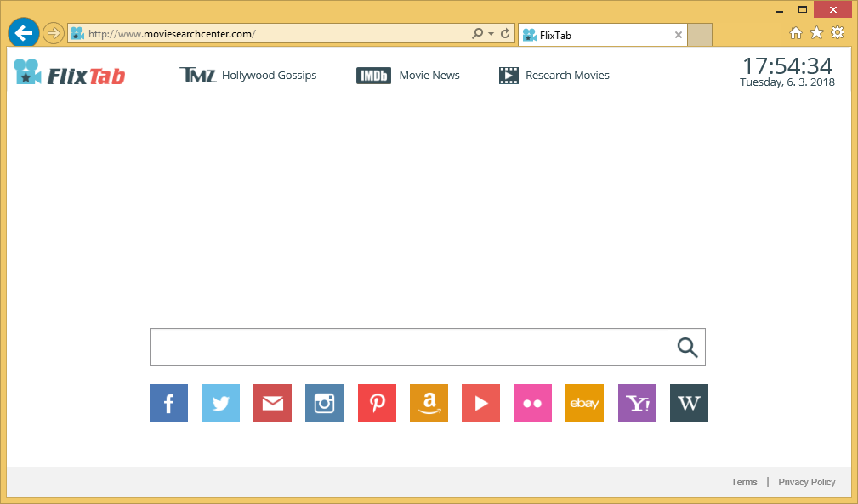
Task: Open the browser Tools gear icon
Action: pyautogui.click(x=838, y=33)
